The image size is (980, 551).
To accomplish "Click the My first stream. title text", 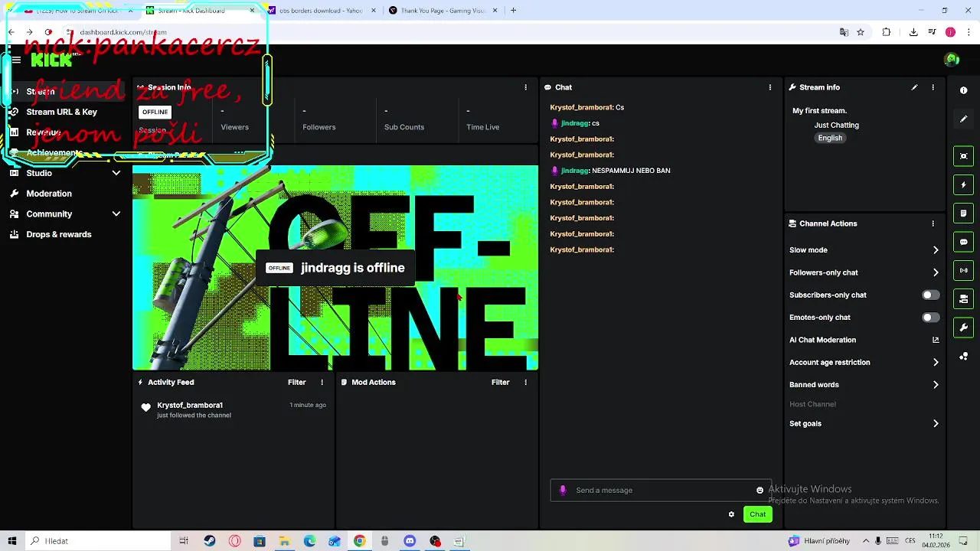I will pos(819,111).
